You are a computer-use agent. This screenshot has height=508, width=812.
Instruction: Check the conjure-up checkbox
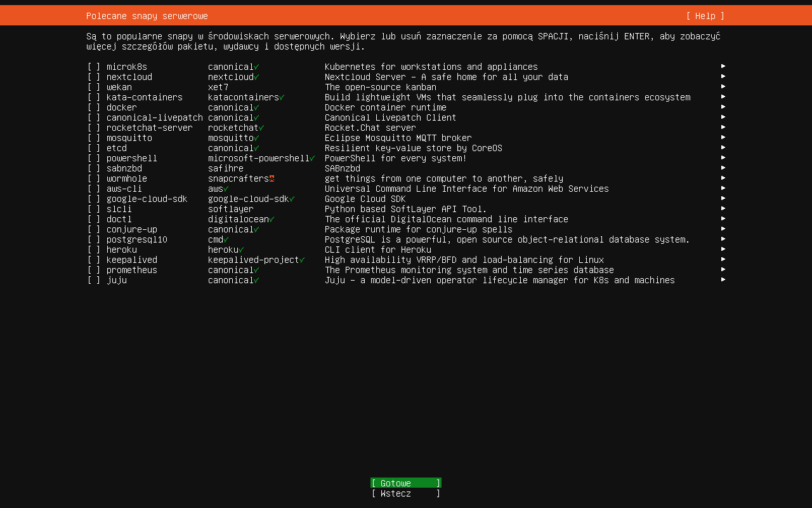[94, 229]
